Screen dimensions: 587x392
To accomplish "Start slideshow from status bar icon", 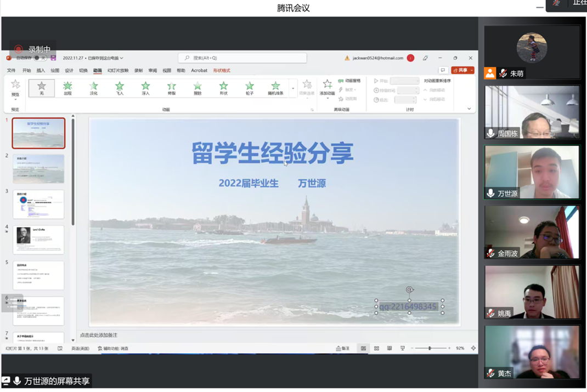I will click(403, 348).
